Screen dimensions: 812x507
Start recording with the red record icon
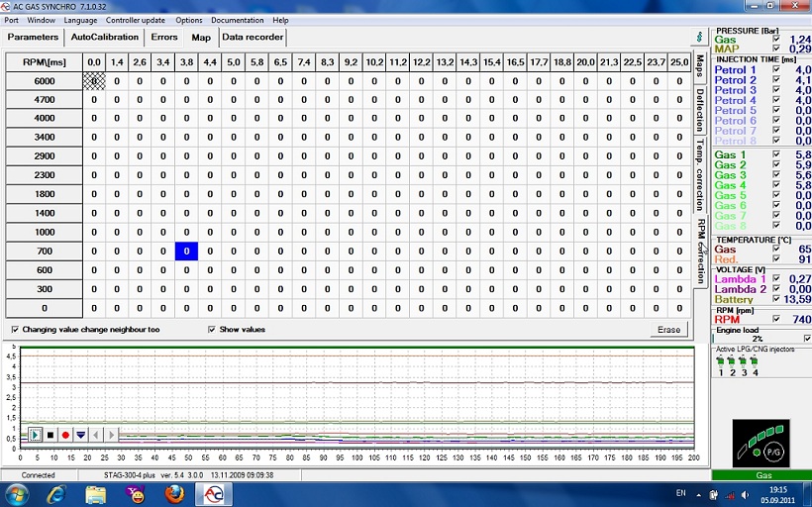click(65, 435)
